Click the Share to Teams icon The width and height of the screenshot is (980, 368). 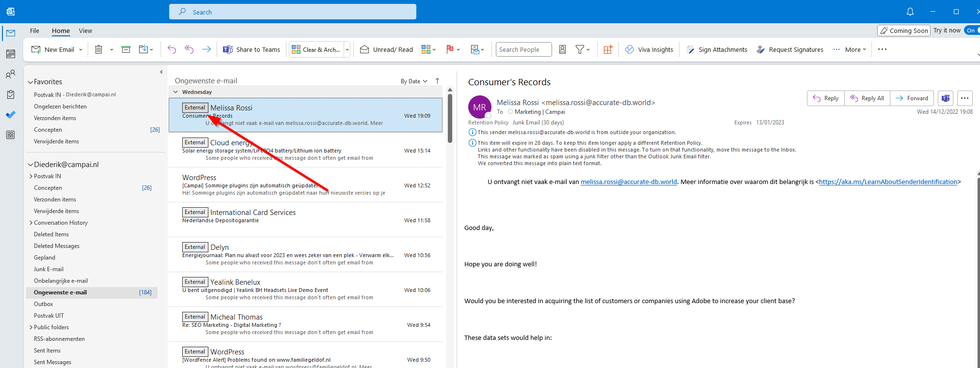pyautogui.click(x=228, y=49)
